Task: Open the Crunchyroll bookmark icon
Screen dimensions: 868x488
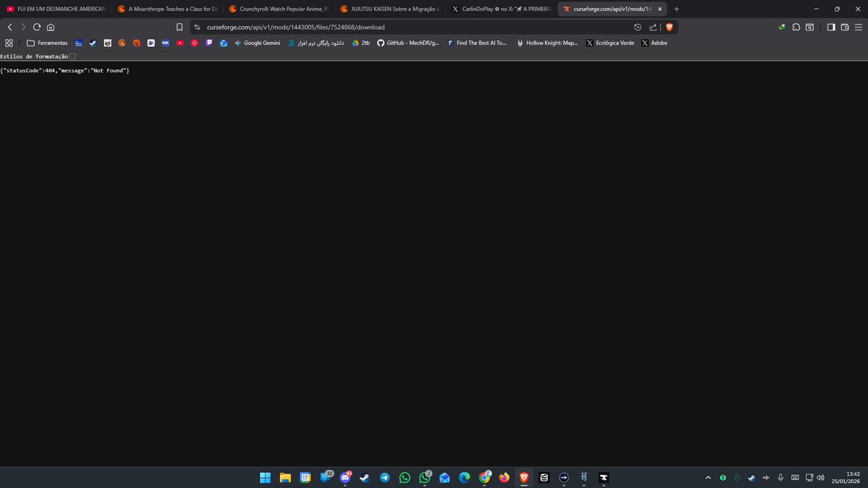Action: [x=122, y=43]
